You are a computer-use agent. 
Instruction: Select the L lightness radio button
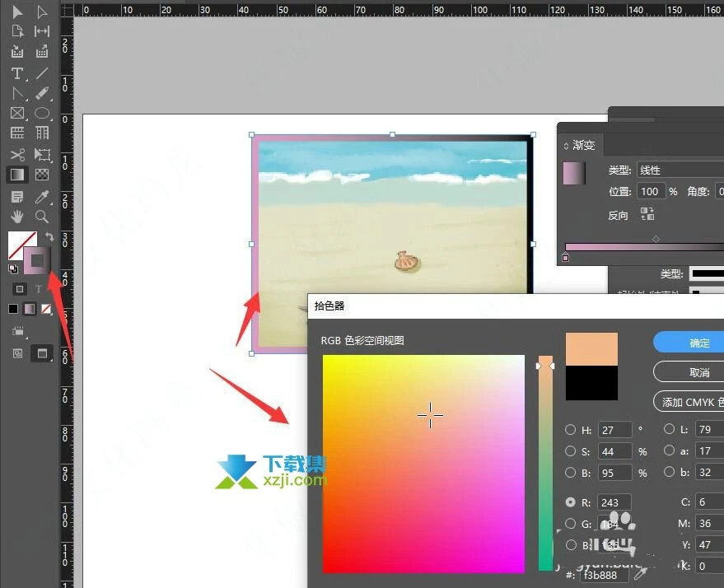pyautogui.click(x=669, y=429)
